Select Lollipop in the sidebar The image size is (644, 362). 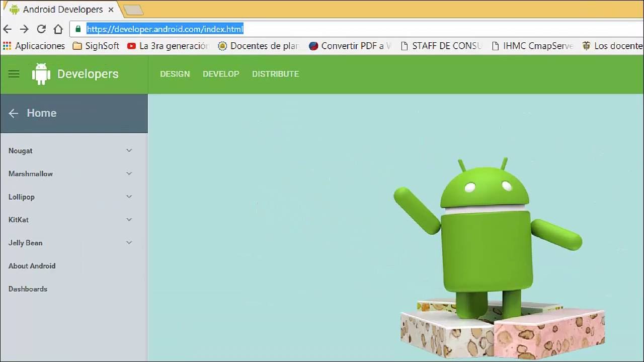click(22, 197)
